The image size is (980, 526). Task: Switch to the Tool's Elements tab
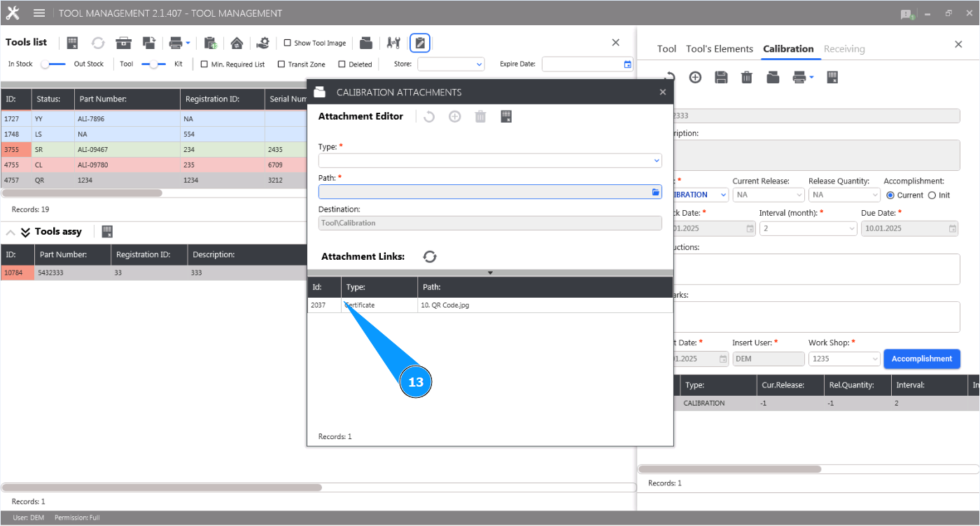click(719, 49)
